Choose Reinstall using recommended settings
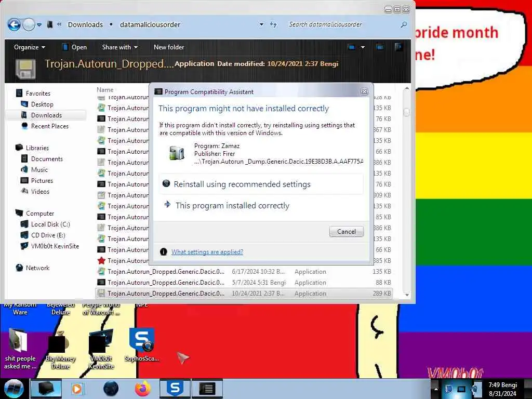532x399 pixels. (x=261, y=184)
